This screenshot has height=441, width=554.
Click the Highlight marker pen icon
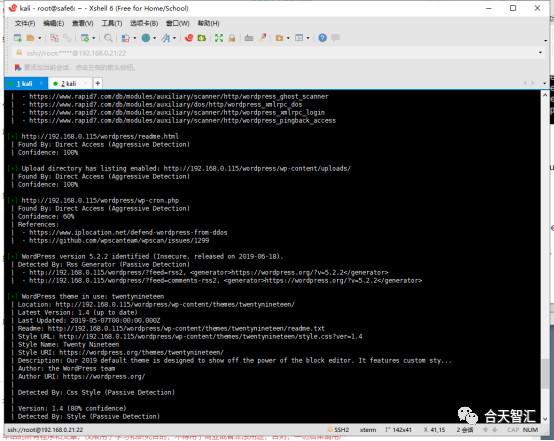[263, 38]
